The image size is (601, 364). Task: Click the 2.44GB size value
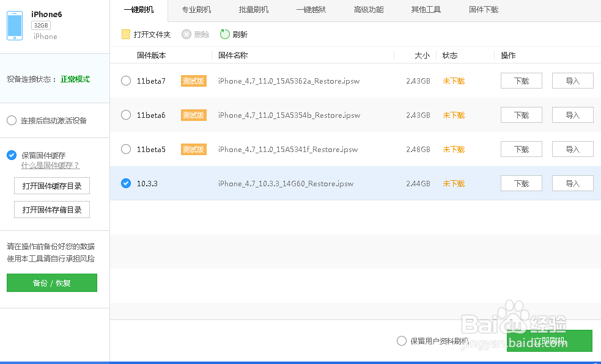[x=418, y=184]
